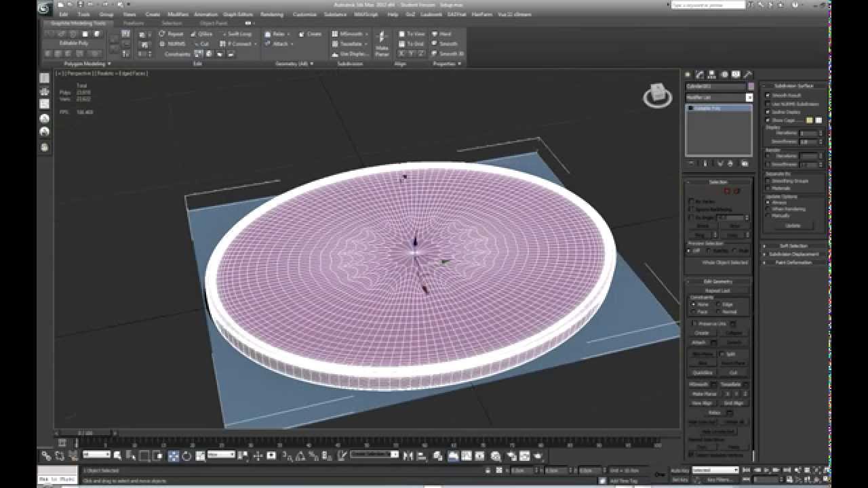
Task: Select the Make Planar ribbon tool
Action: tap(382, 43)
